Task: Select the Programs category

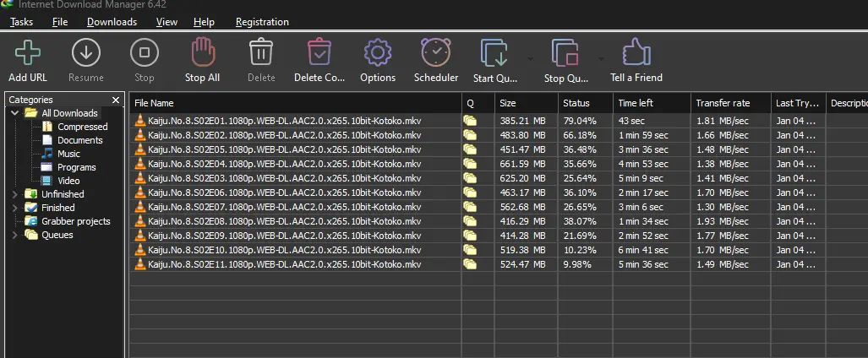Action: (x=76, y=168)
